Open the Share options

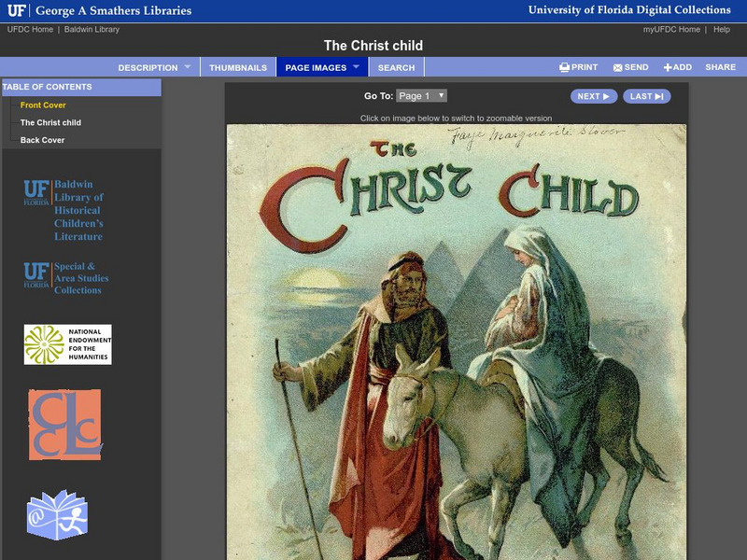click(721, 67)
